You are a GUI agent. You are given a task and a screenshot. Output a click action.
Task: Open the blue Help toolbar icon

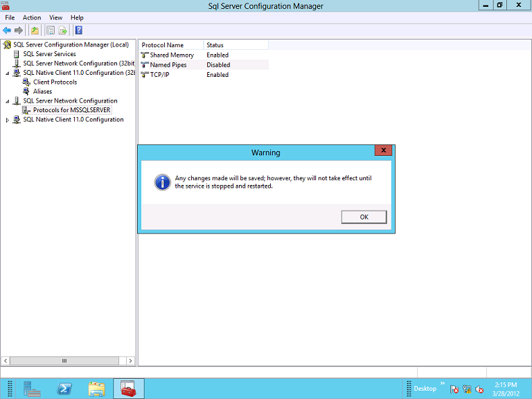click(79, 30)
